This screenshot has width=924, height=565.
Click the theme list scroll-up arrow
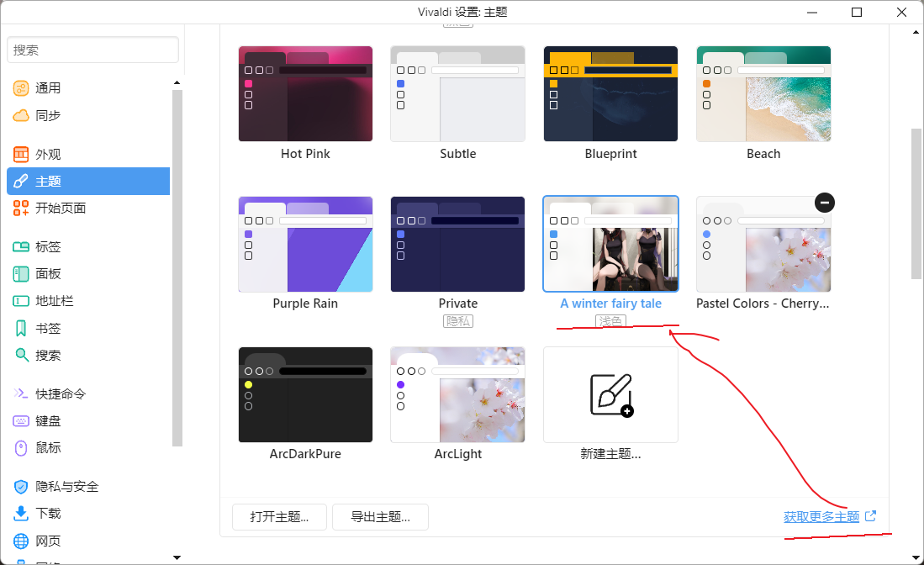point(916,32)
